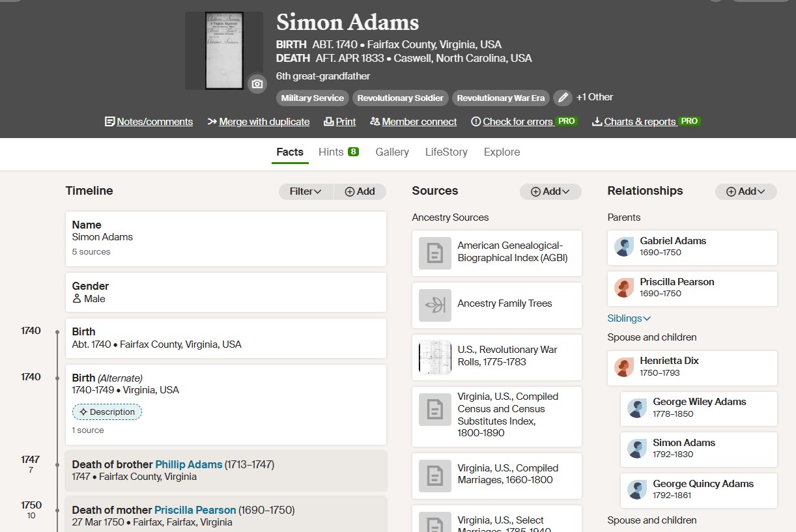Open the Sources Add dropdown
The image size is (796, 532).
tap(550, 191)
